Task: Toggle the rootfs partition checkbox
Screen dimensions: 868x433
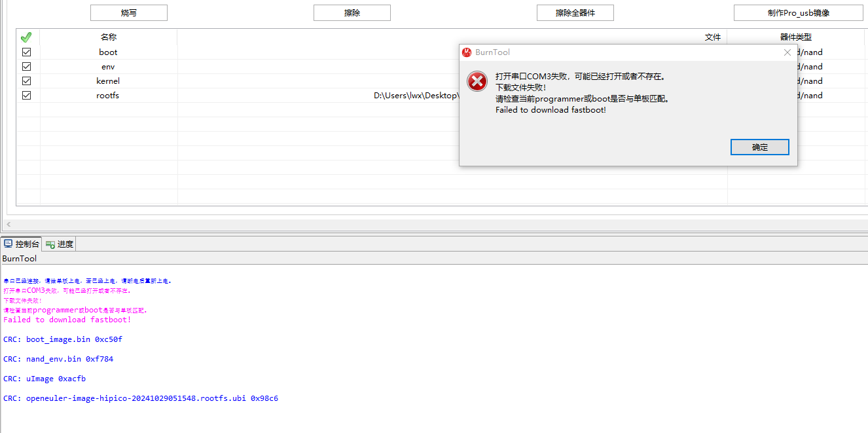Action: pos(27,95)
